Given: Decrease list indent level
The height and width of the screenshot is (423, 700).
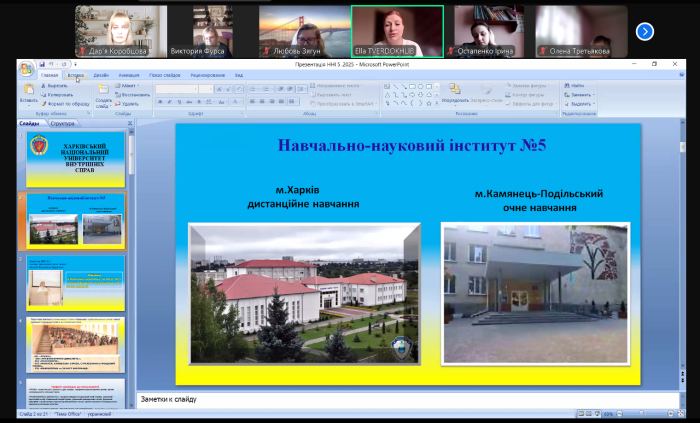Looking at the screenshot, I should (x=280, y=89).
